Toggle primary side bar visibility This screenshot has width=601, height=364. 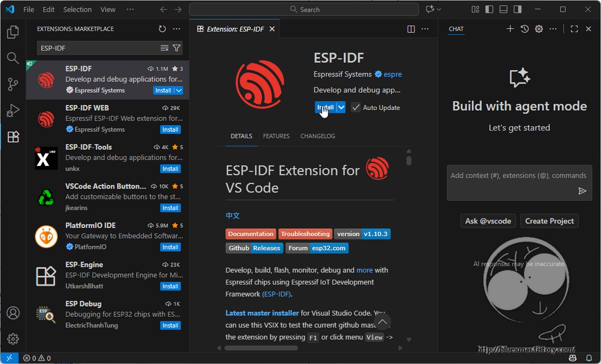coord(489,9)
